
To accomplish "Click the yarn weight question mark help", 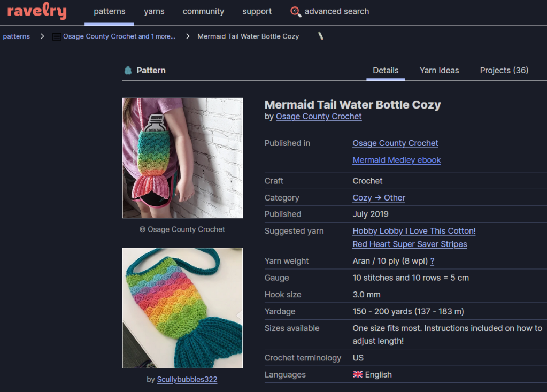I will [432, 261].
